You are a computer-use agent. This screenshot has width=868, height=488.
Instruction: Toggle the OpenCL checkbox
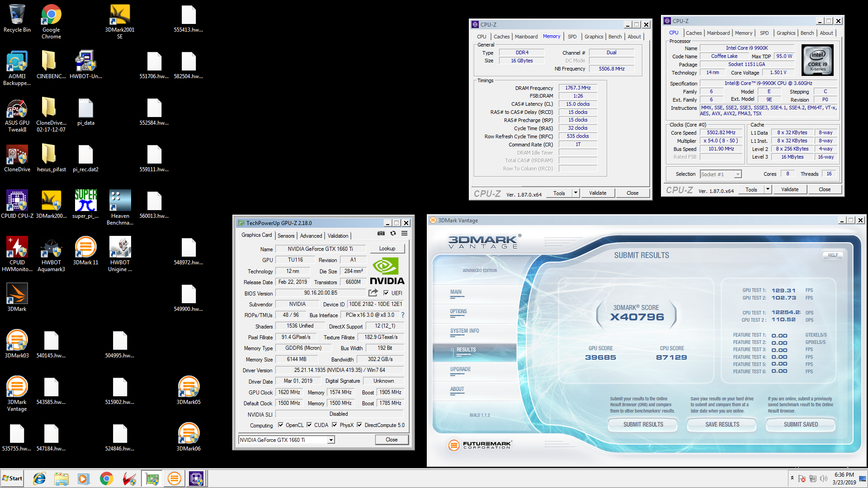coord(281,425)
